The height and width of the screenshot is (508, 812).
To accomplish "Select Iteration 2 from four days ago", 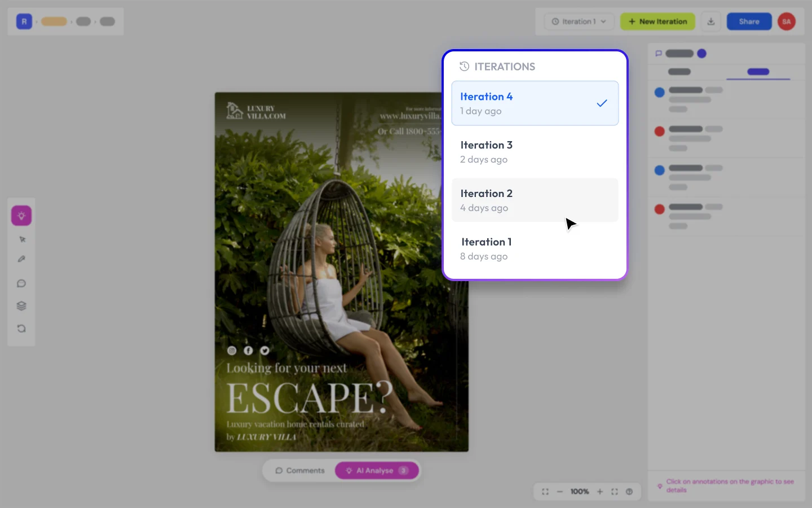I will 535,200.
